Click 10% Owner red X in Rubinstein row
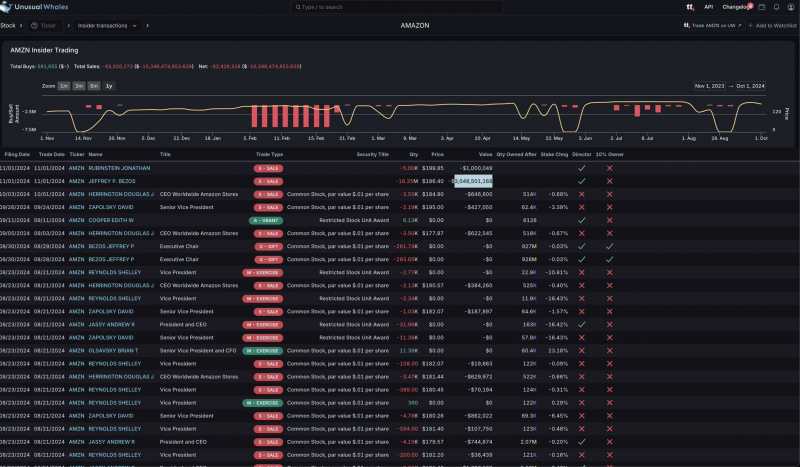 coord(609,168)
